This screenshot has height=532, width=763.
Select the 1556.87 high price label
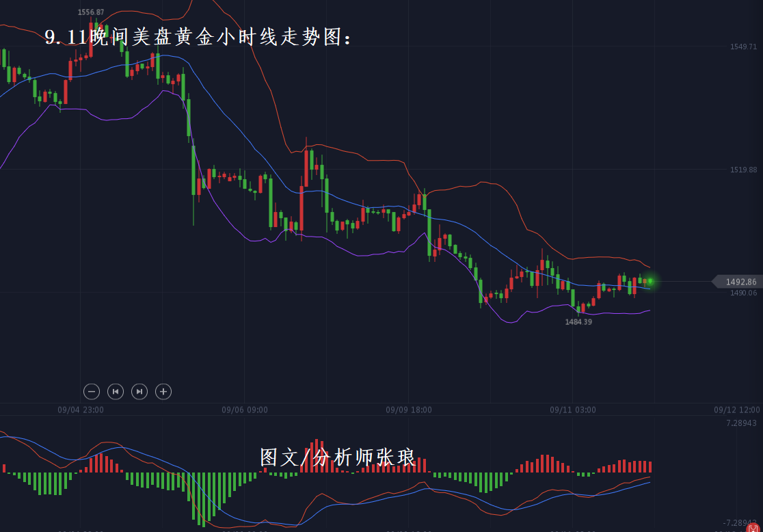point(90,12)
